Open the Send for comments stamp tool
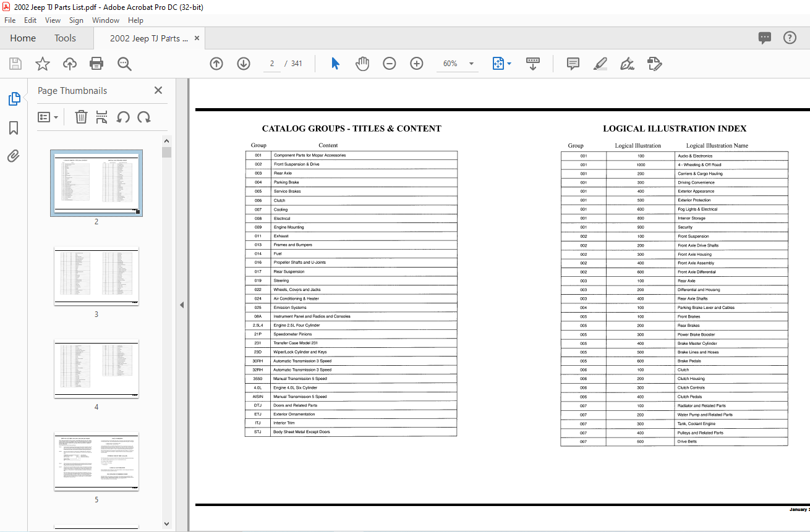 click(x=655, y=64)
